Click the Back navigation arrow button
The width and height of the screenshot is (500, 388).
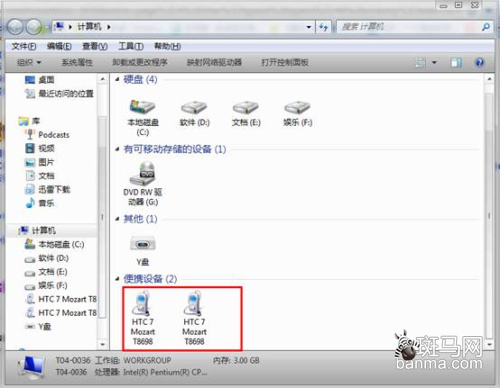[x=15, y=27]
